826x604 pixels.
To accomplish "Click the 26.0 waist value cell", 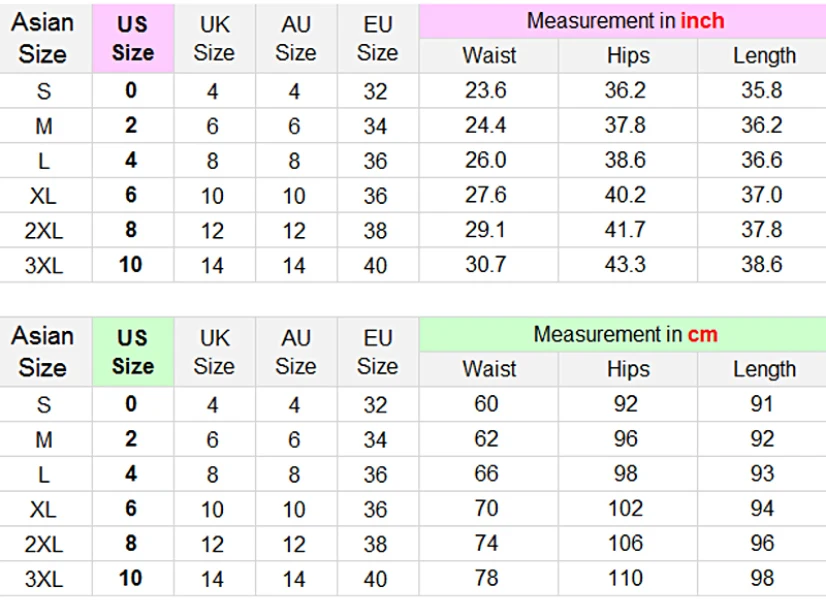I will click(x=486, y=160).
